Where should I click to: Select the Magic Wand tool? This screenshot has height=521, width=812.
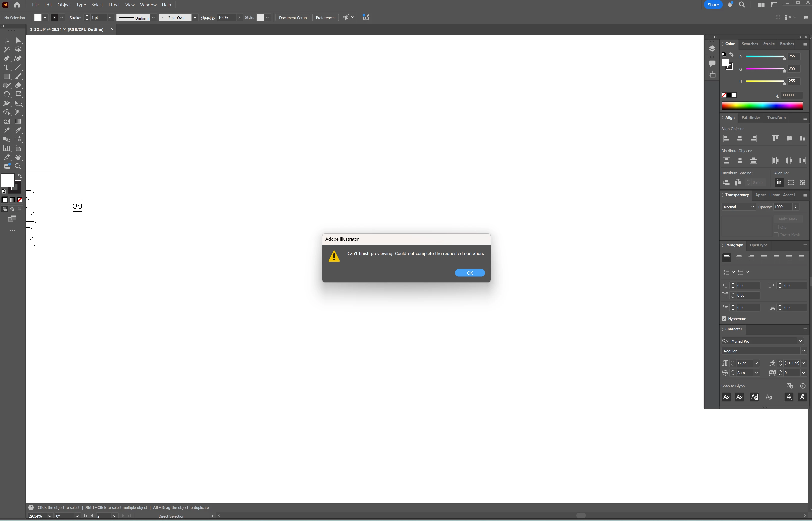pyautogui.click(x=7, y=49)
